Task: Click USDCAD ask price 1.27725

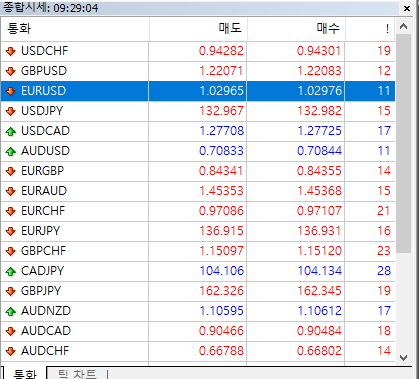Action: [x=320, y=131]
